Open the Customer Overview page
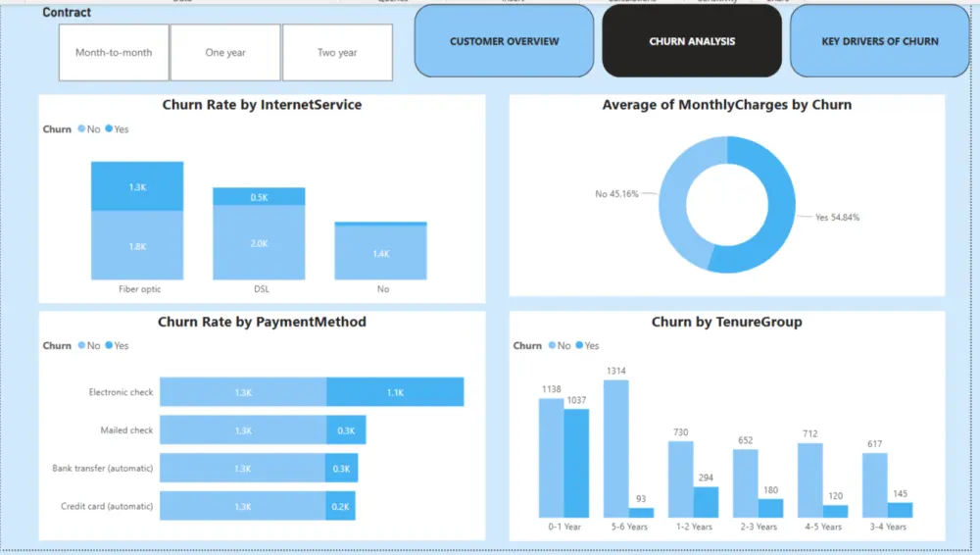 (x=505, y=41)
